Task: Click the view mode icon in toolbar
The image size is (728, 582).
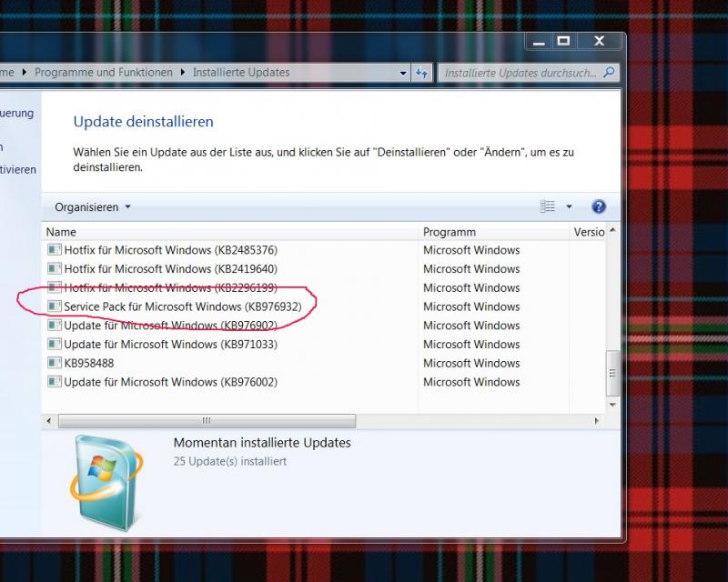Action: (x=548, y=206)
